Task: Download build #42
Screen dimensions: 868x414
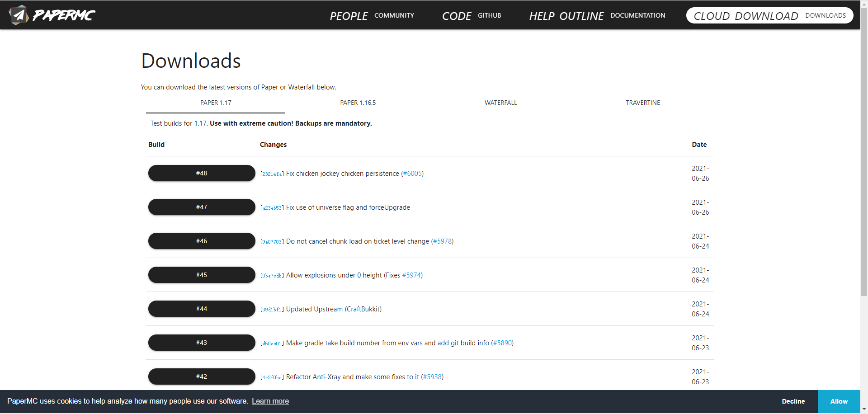Action: [202, 376]
